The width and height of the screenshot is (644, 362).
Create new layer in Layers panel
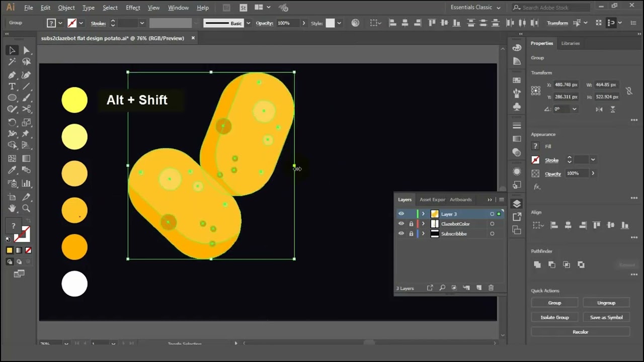(x=478, y=288)
